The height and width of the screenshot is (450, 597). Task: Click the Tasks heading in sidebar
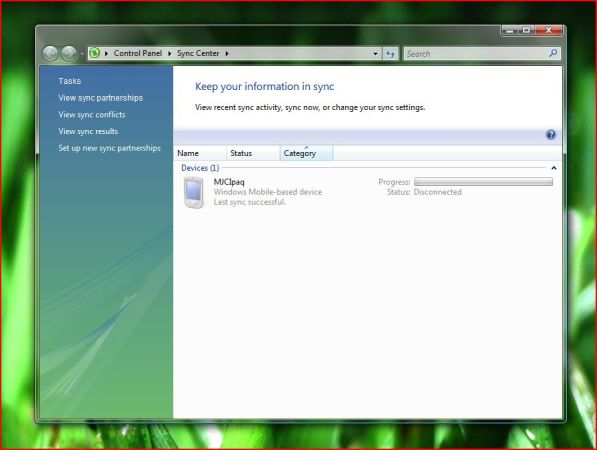70,81
